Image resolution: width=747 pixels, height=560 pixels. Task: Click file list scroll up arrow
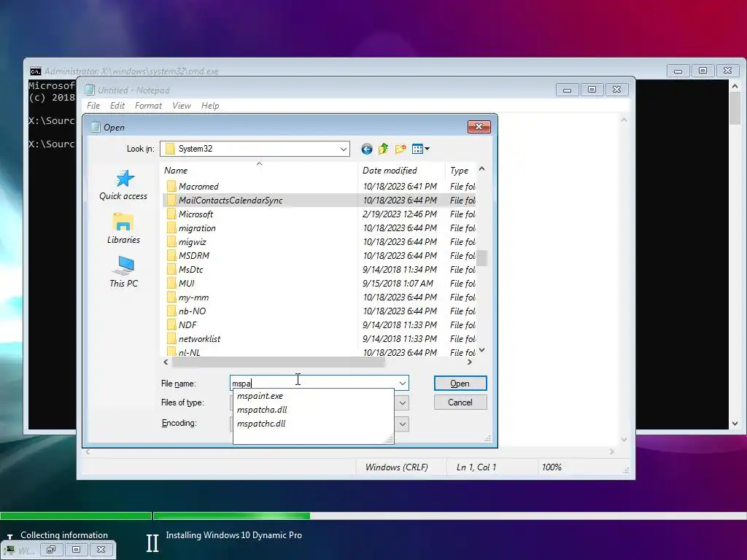tap(481, 168)
